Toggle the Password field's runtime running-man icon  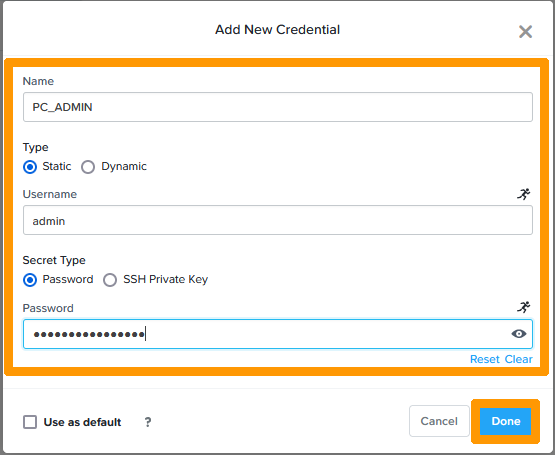pyautogui.click(x=523, y=307)
